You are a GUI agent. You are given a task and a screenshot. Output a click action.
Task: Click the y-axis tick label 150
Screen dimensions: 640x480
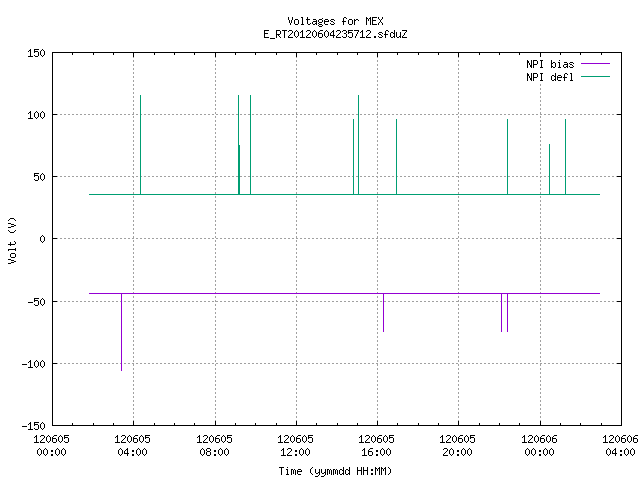pos(36,53)
